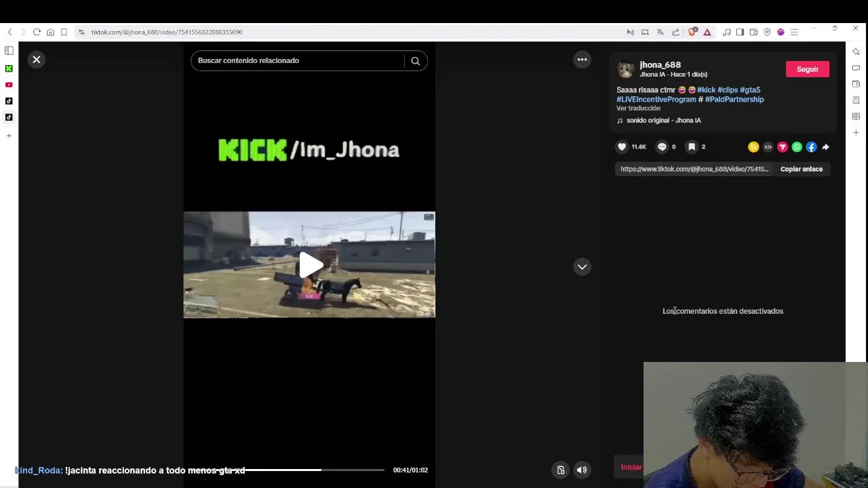Viewport: 868px width, 488px height.
Task: Open sonido original - Jhona IA sound
Action: (x=663, y=120)
